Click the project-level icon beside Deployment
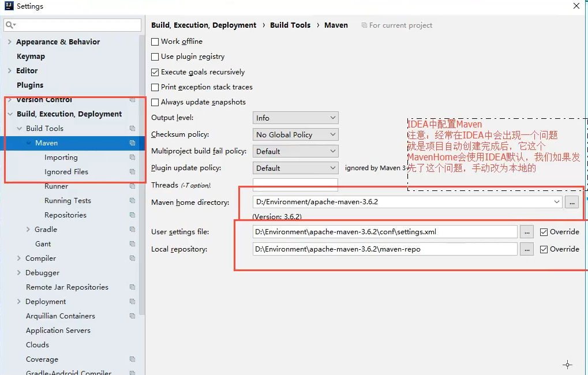The height and width of the screenshot is (375, 588). [132, 302]
